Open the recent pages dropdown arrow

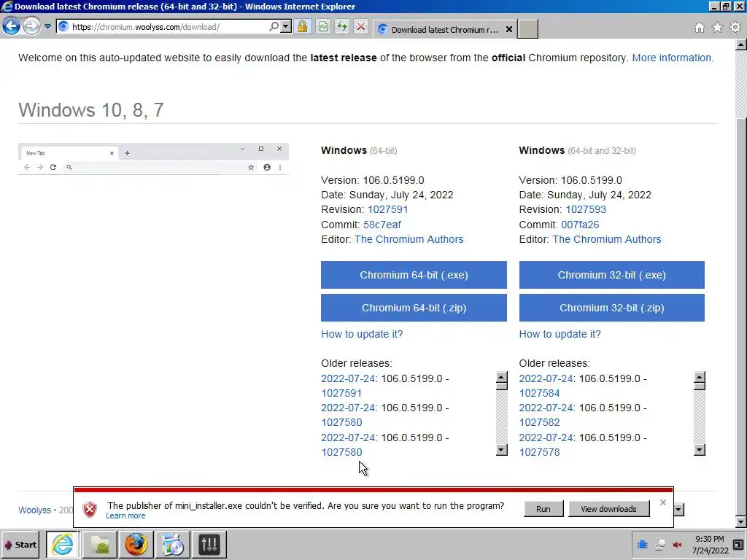(x=47, y=27)
